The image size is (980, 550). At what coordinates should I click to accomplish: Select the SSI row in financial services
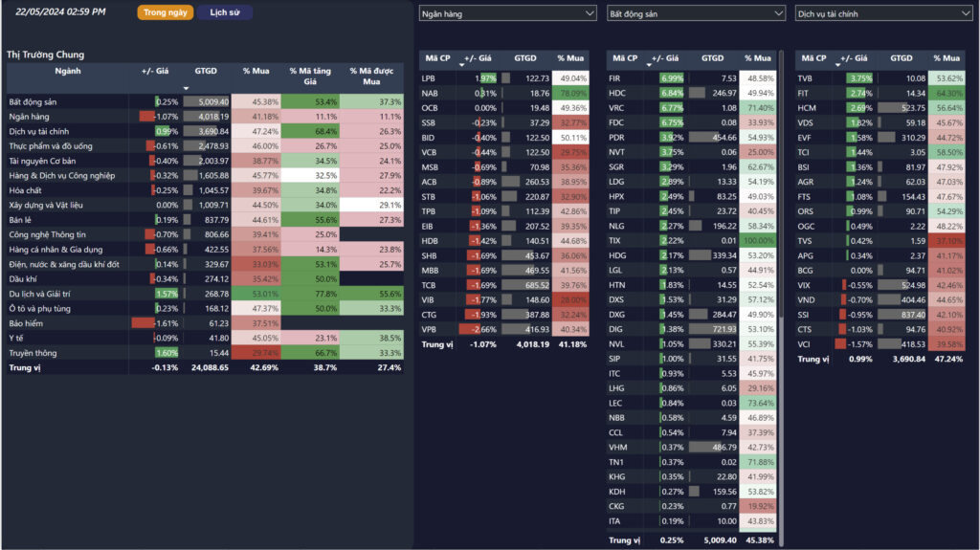(x=805, y=315)
